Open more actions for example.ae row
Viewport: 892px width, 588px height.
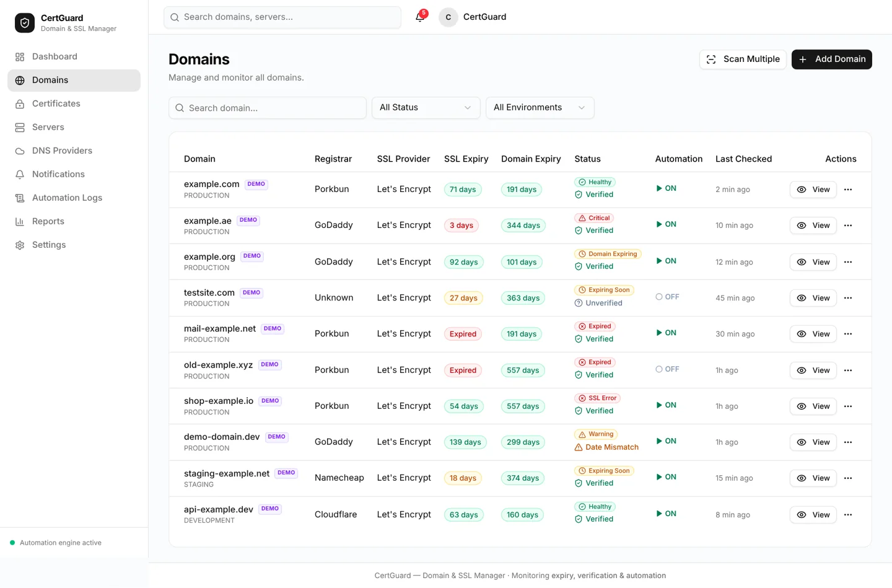(848, 226)
